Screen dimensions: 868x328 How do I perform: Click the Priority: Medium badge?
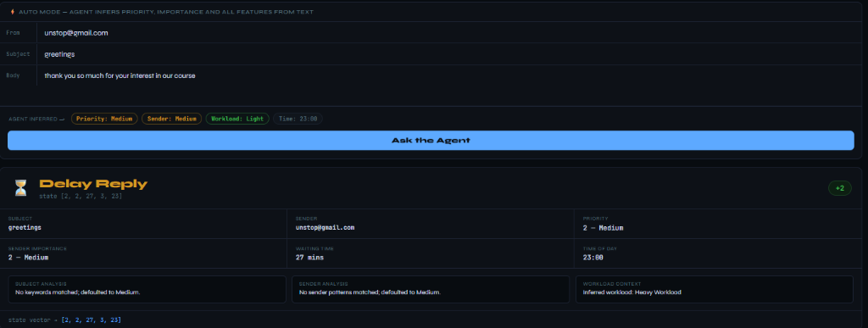(x=104, y=119)
